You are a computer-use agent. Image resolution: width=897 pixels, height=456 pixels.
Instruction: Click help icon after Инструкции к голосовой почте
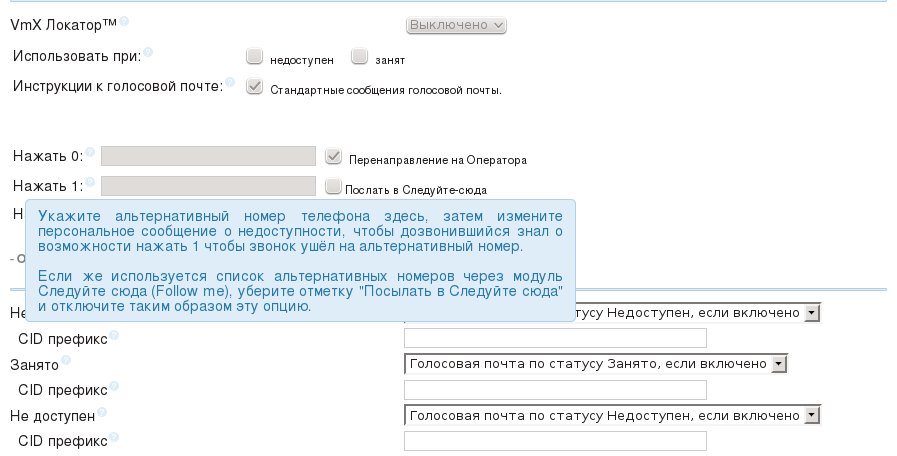point(230,83)
